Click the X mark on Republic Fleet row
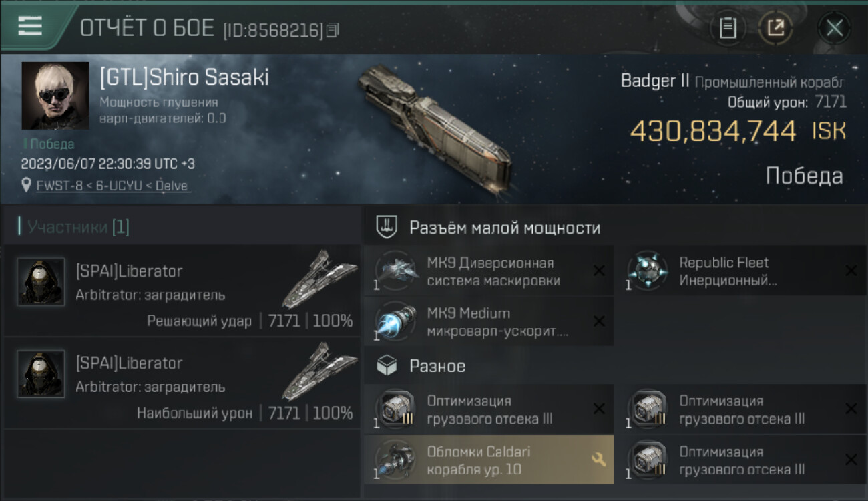This screenshot has width=868, height=501. 851,271
